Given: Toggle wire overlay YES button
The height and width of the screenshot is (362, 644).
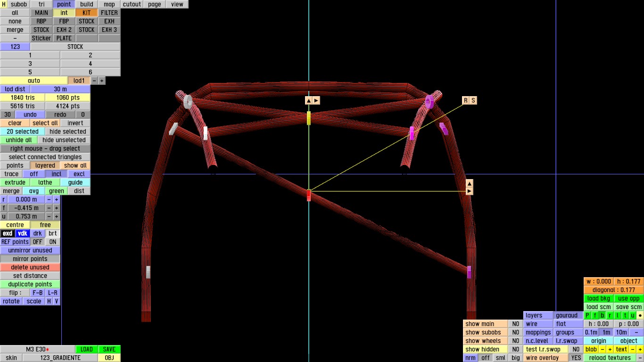Looking at the screenshot, I should point(576,358).
